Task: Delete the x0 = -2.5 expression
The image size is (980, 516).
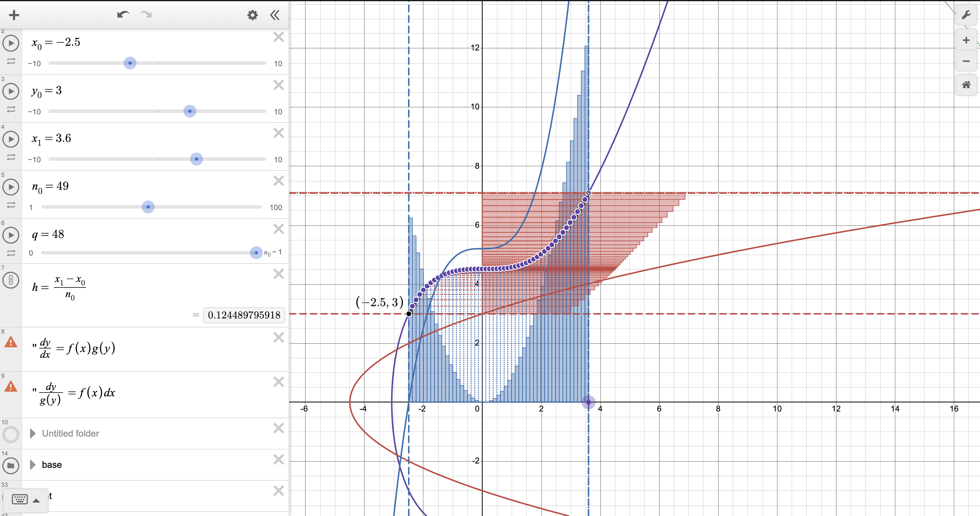Action: click(279, 37)
